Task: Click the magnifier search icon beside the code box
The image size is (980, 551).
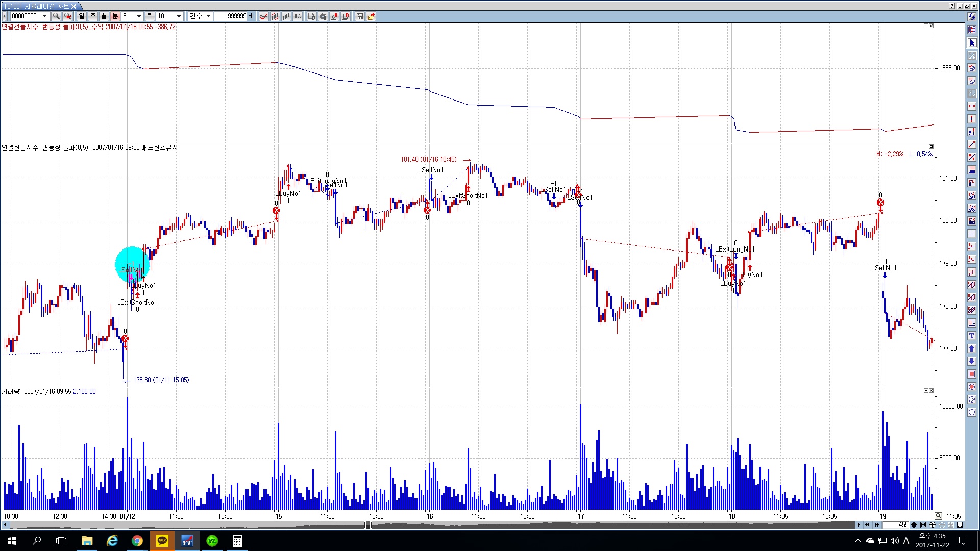Action: click(x=56, y=16)
